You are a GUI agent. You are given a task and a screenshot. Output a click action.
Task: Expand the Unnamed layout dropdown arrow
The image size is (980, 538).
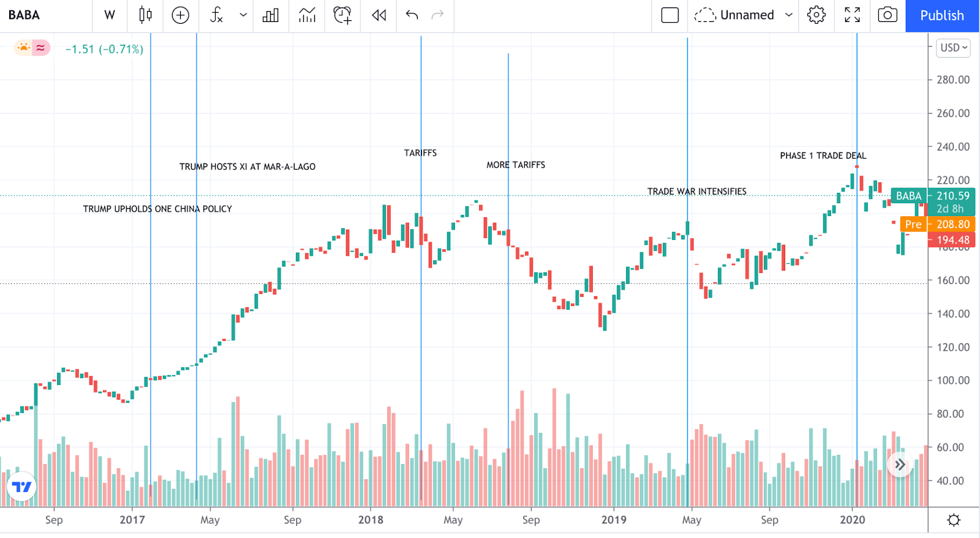coord(789,15)
